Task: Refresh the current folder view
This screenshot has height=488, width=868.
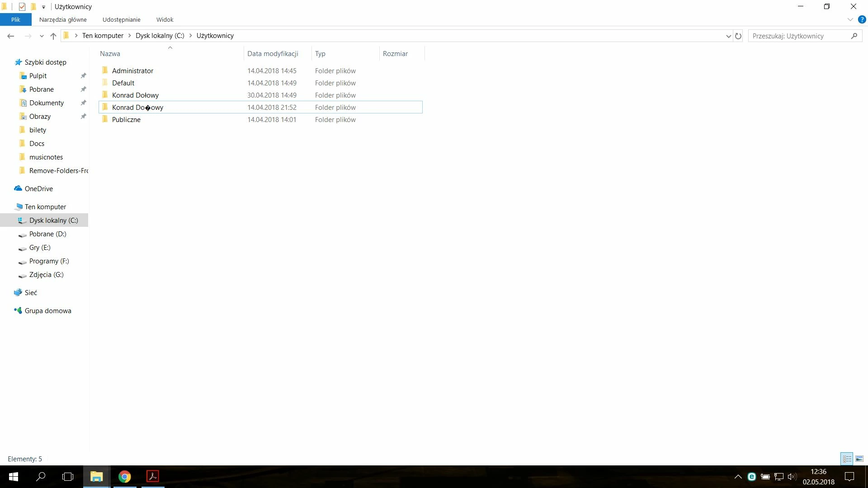Action: click(738, 36)
